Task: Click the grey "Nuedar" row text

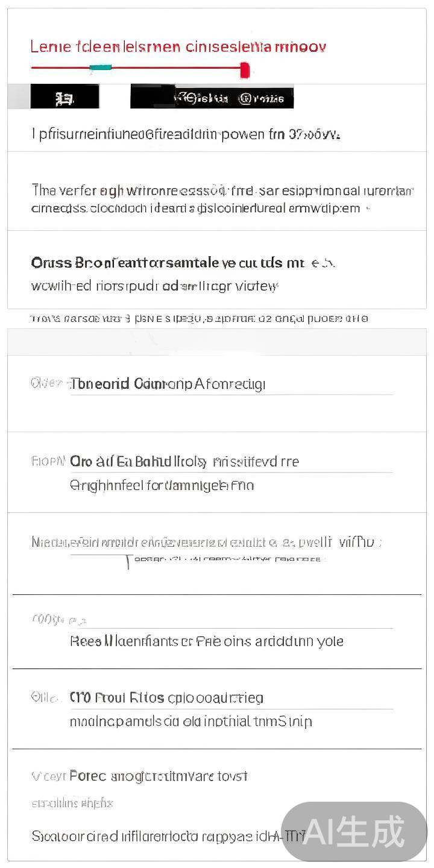Action: pos(206,542)
